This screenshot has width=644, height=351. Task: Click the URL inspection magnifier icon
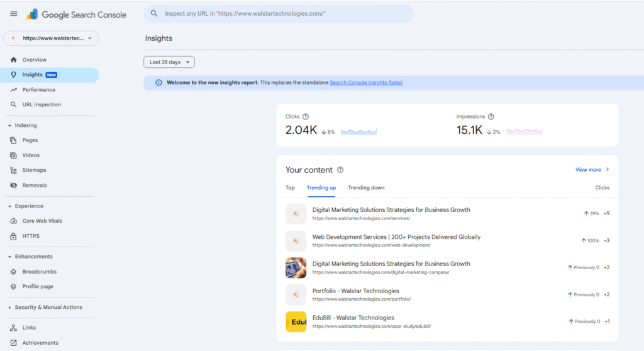click(14, 104)
